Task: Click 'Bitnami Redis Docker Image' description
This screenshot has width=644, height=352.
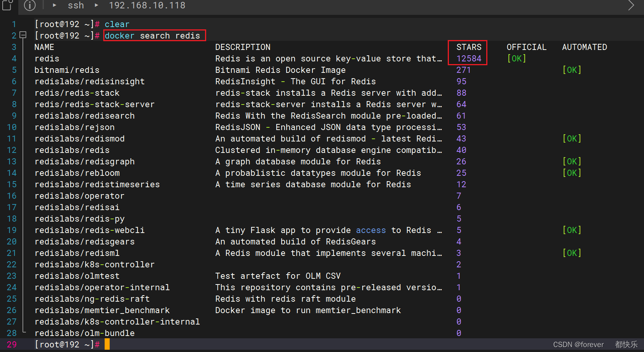Action: [x=280, y=70]
